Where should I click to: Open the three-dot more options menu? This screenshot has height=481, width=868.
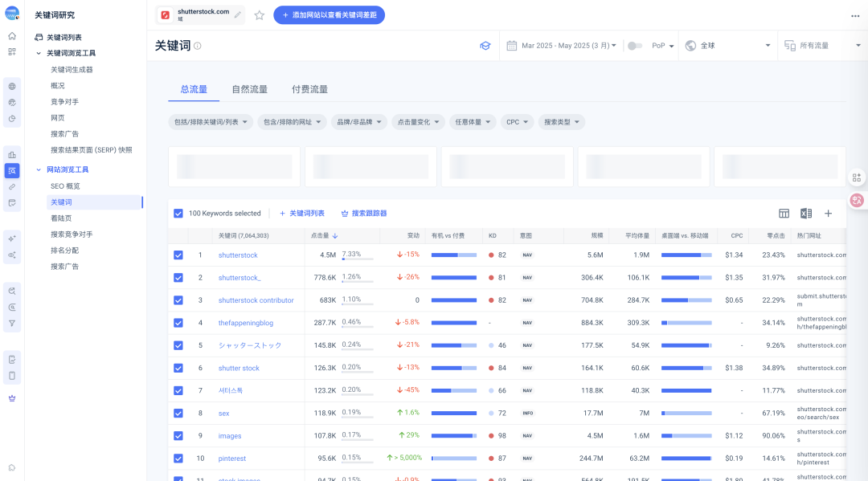(855, 16)
